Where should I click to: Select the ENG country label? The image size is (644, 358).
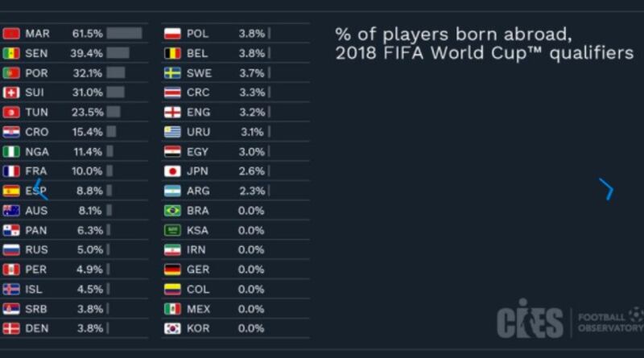tap(198, 112)
